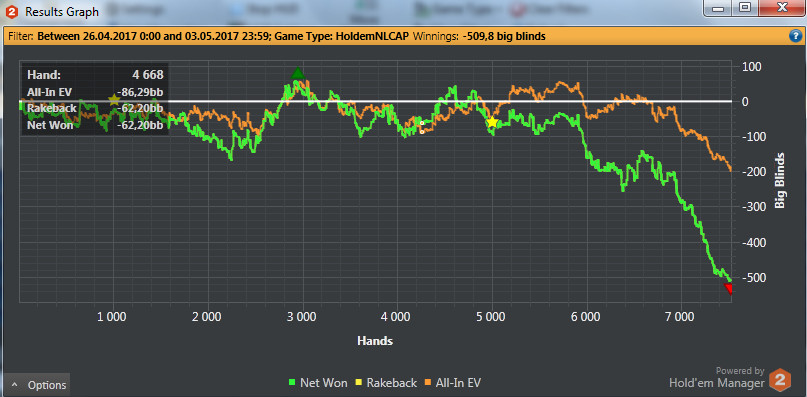Click the yellow star marker near hand 5 000

click(x=492, y=122)
